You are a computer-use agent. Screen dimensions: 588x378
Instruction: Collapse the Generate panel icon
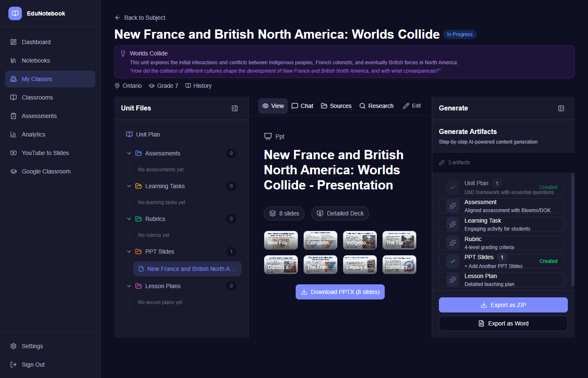click(561, 108)
